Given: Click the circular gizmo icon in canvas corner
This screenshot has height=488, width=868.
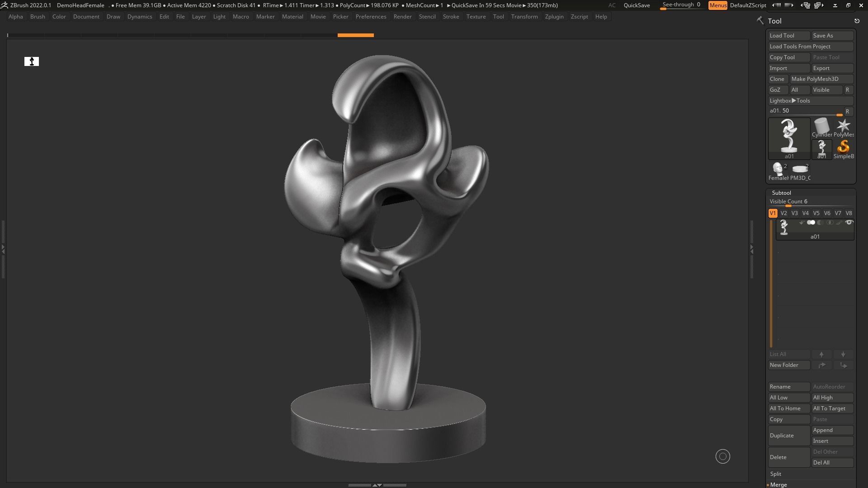Looking at the screenshot, I should [722, 456].
